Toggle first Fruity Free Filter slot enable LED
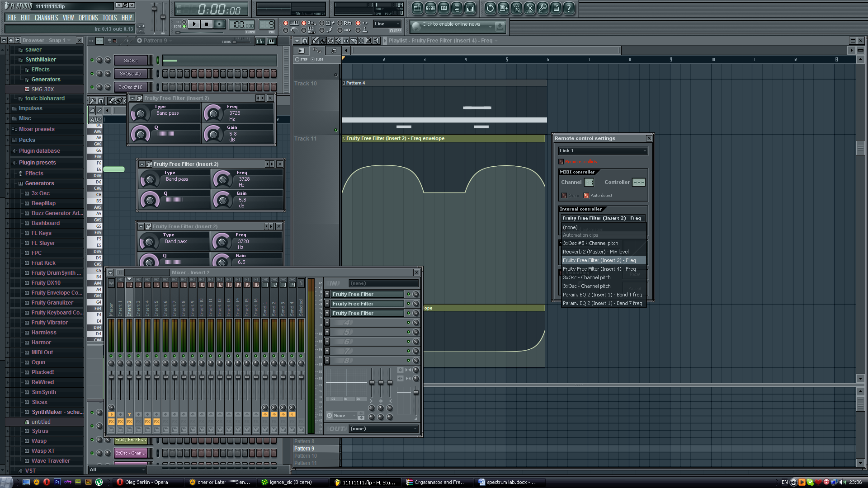Screen dimensions: 868x488 (408, 294)
